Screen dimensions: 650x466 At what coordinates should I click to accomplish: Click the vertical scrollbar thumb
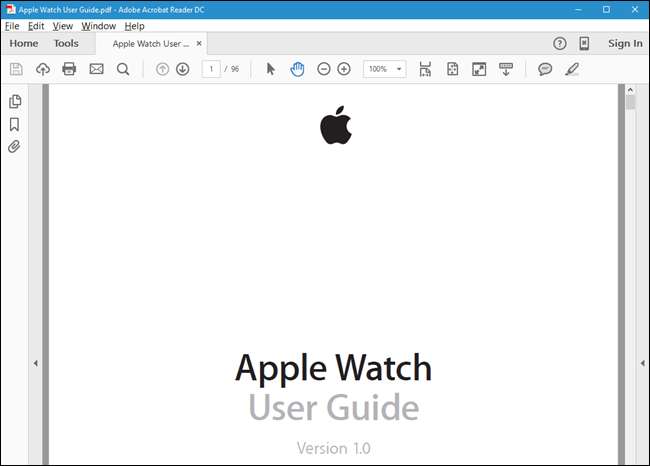click(x=631, y=102)
